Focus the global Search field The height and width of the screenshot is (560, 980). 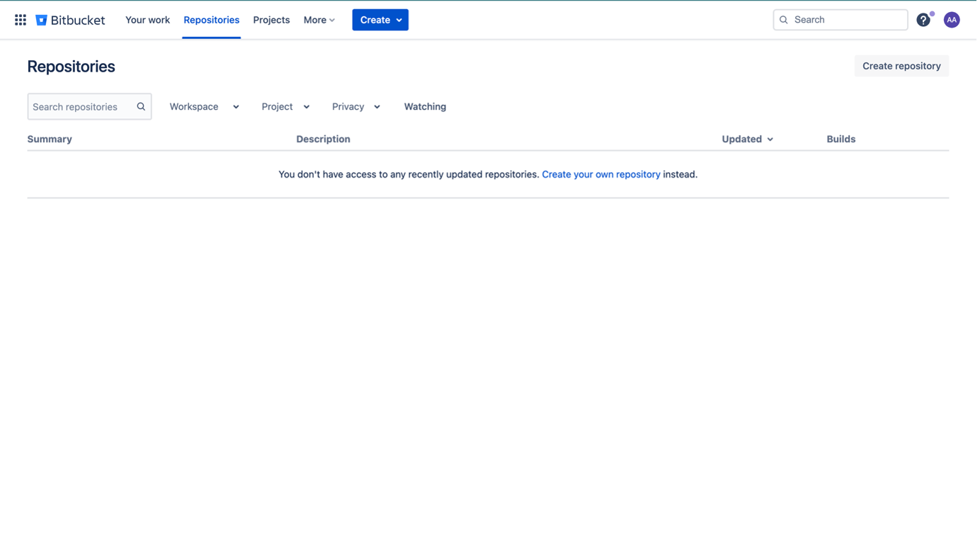pos(846,20)
